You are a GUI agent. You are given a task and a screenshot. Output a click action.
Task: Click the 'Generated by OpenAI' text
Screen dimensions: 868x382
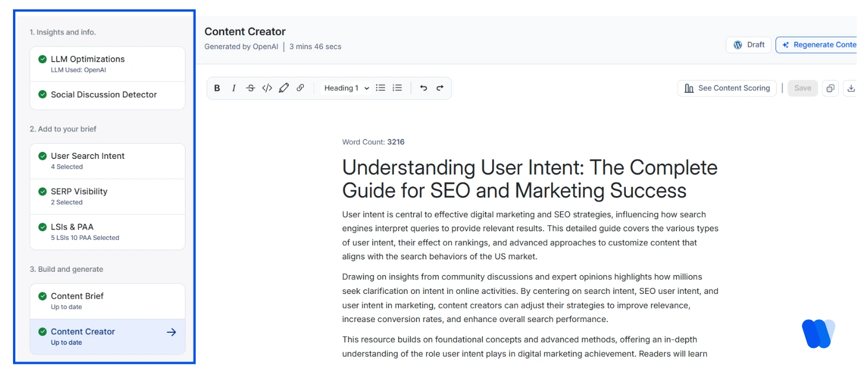point(241,46)
